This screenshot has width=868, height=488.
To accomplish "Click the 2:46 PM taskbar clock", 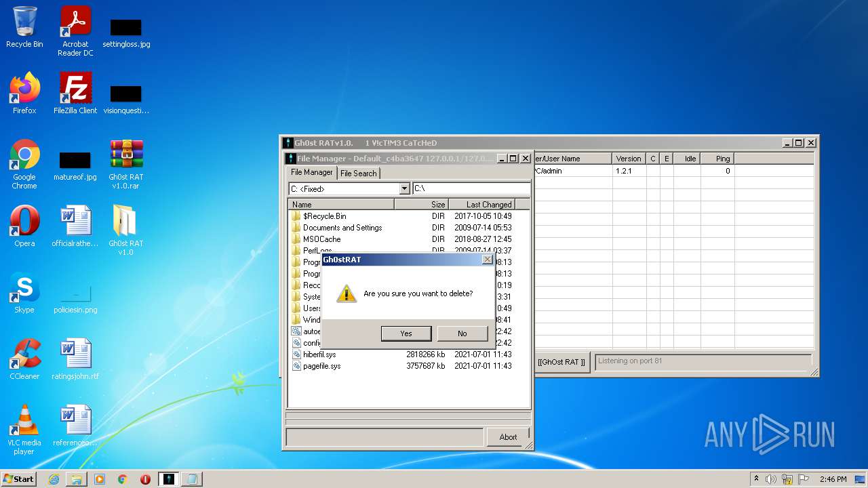I will tap(833, 479).
